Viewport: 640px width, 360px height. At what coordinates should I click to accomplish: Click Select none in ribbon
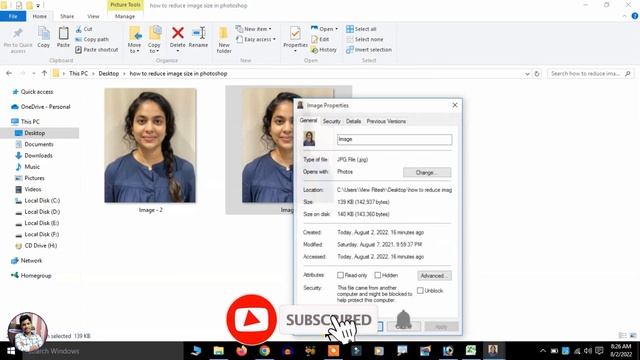point(365,39)
